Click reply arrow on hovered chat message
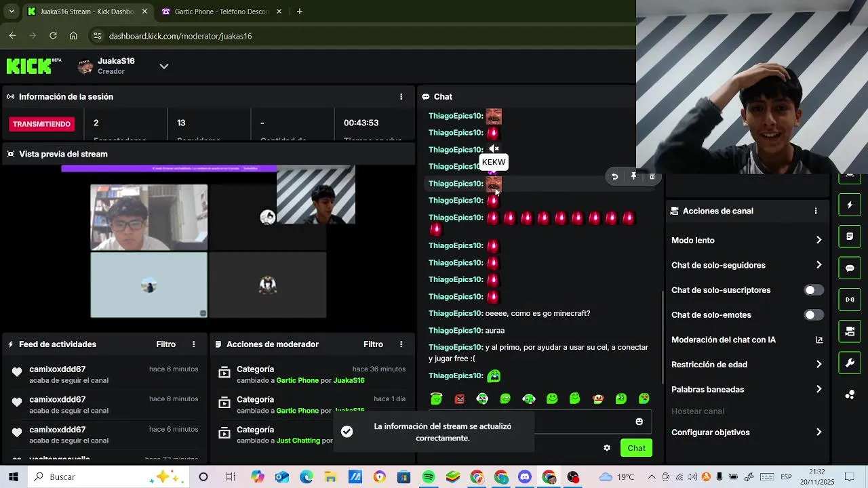The height and width of the screenshot is (488, 868). [x=614, y=176]
